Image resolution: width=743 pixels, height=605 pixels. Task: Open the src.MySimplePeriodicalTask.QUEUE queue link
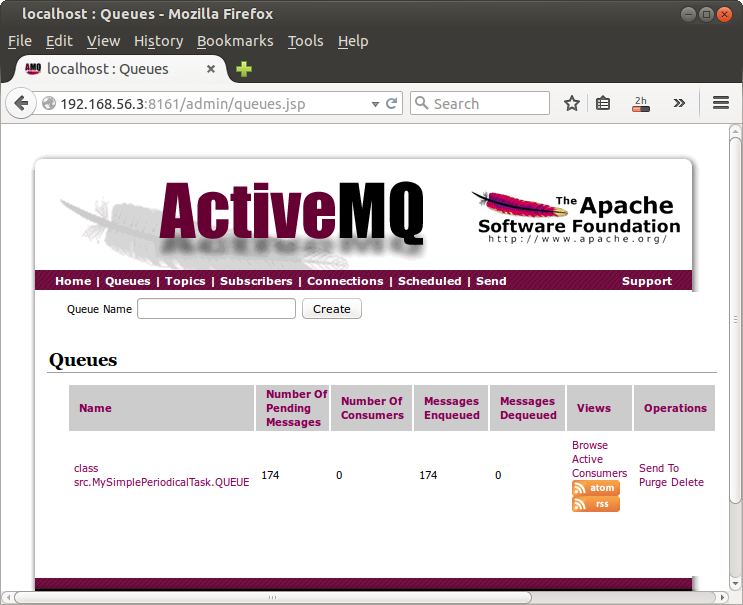click(x=162, y=475)
